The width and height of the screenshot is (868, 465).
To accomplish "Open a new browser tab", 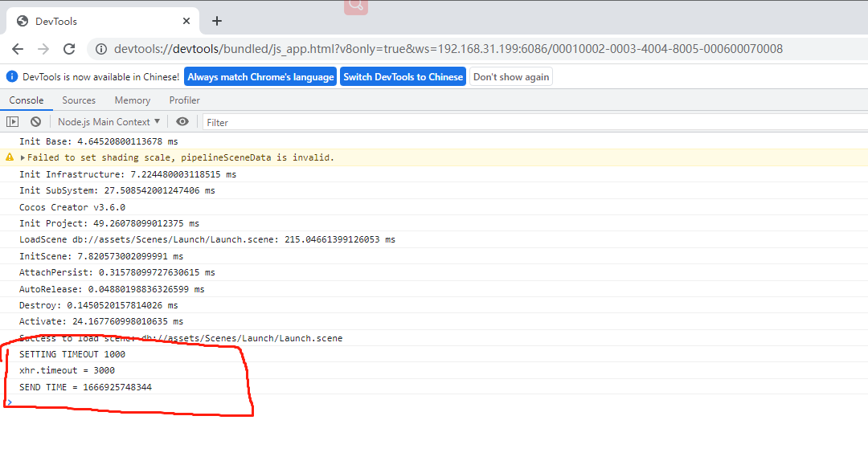I will coord(217,21).
